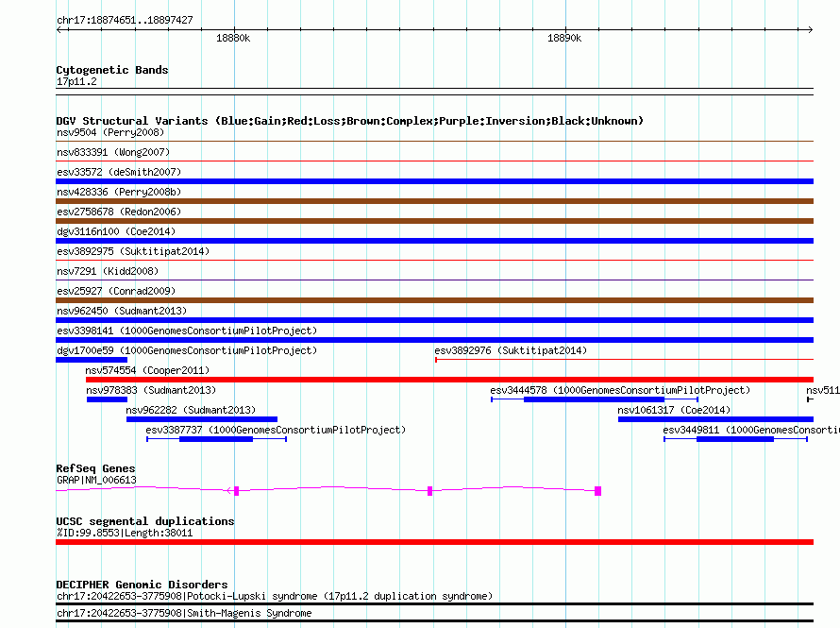Select the dgv1700e59 short blue bar
Viewport: 840px width, 628px height.
coord(92,360)
